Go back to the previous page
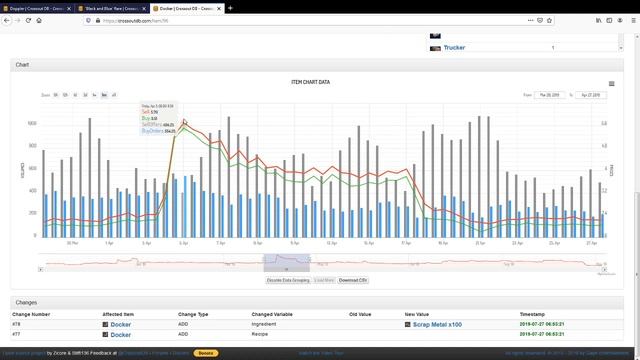Viewport: 640px width, 360px height. pos(7,20)
